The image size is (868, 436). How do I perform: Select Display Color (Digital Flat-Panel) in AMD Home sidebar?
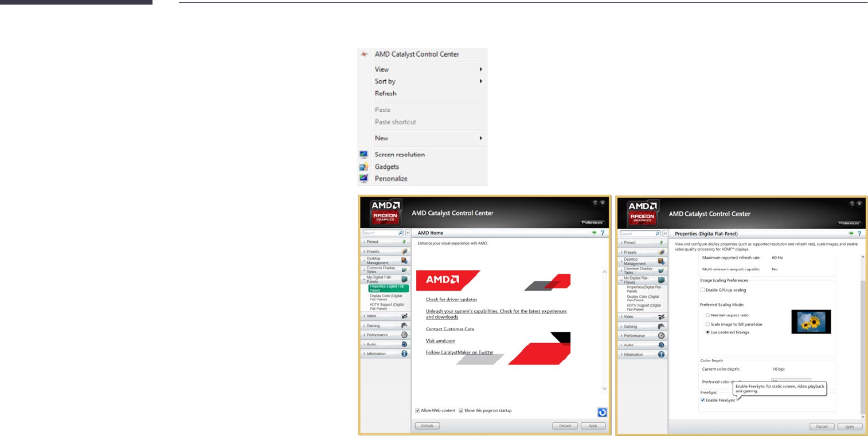click(x=386, y=297)
